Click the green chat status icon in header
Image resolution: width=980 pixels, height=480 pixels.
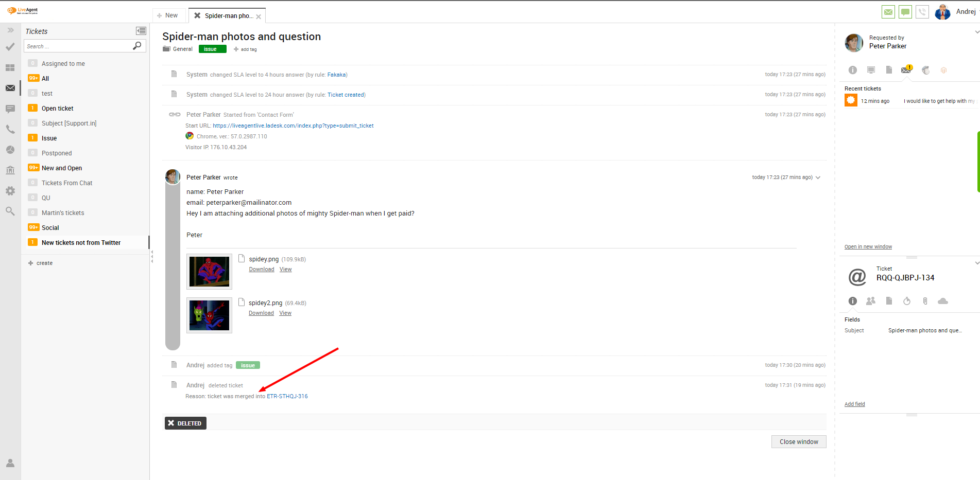tap(905, 12)
